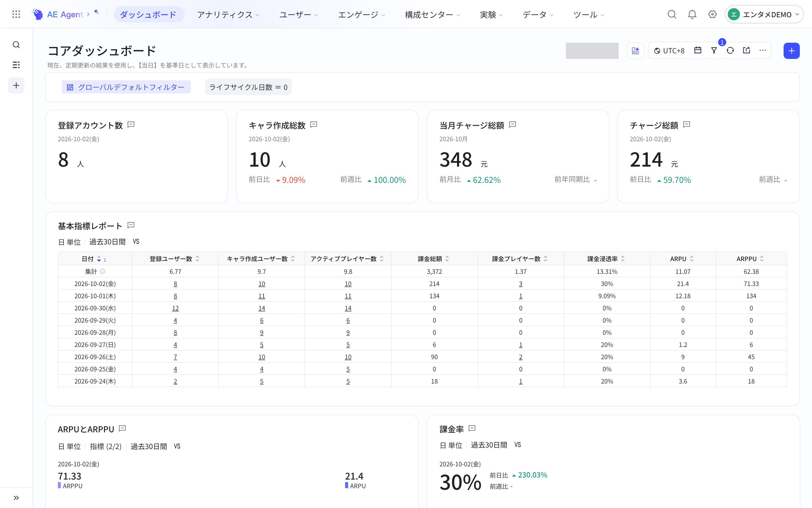
Task: Open the エンゲージ menu
Action: pos(361,14)
